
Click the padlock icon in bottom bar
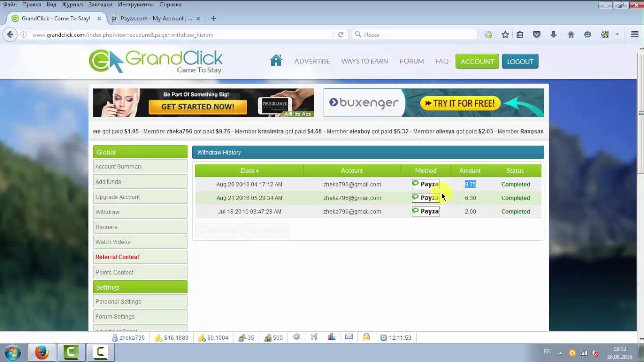click(x=366, y=337)
